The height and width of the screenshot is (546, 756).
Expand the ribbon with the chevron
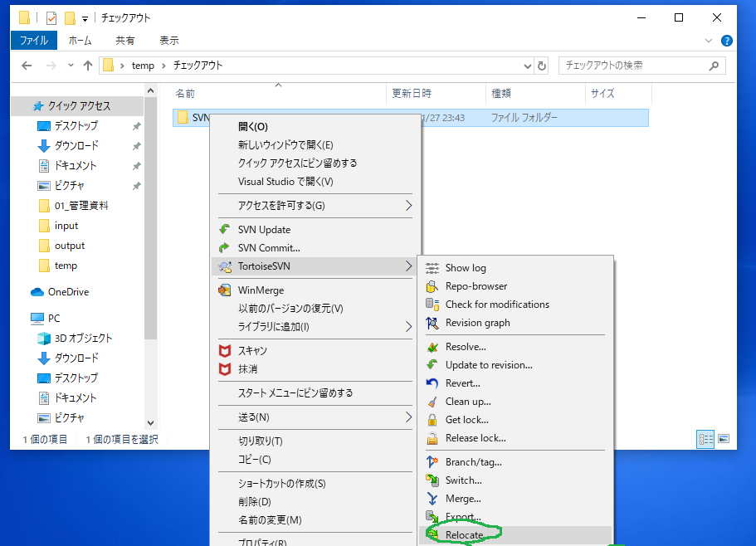708,41
